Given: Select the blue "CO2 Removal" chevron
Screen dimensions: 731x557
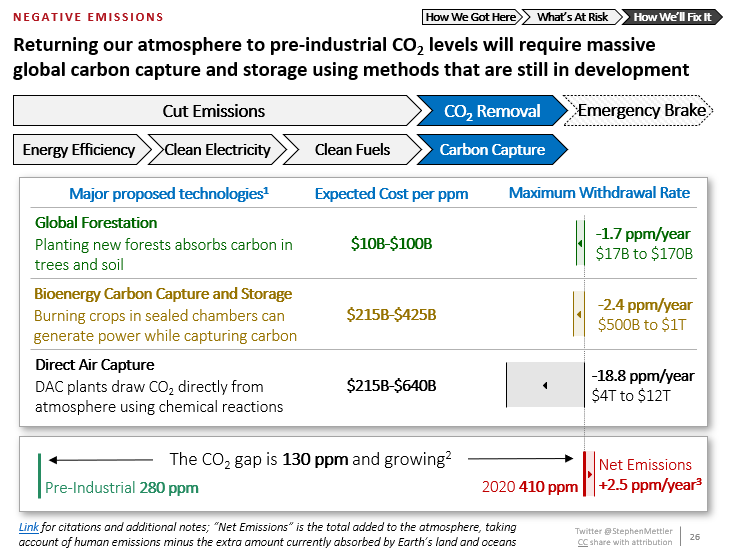Looking at the screenshot, I should pos(491,111).
